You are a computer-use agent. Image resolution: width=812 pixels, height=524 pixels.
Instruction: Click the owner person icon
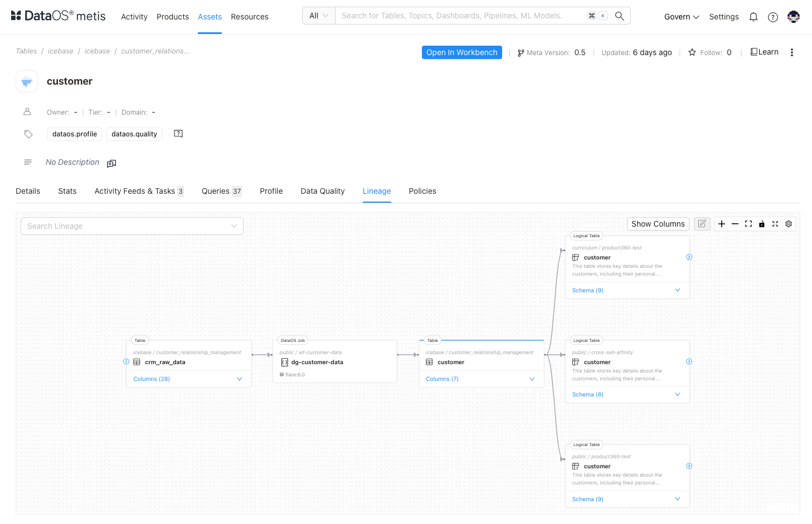pos(27,112)
